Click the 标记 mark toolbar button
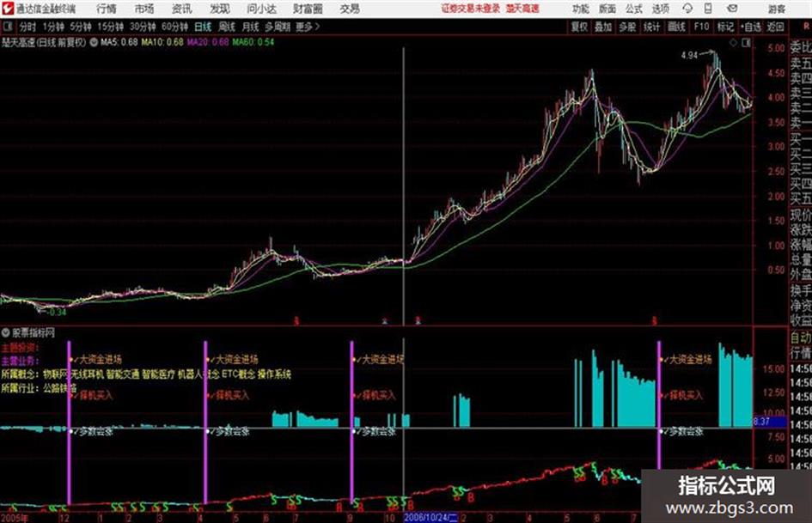Screen dimensions: 812x523 click(x=725, y=27)
